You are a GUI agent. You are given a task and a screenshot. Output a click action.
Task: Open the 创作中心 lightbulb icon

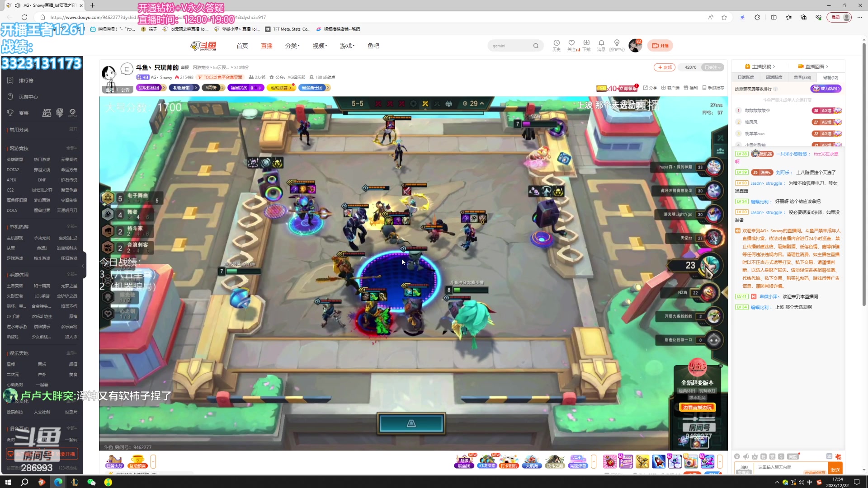[617, 43]
